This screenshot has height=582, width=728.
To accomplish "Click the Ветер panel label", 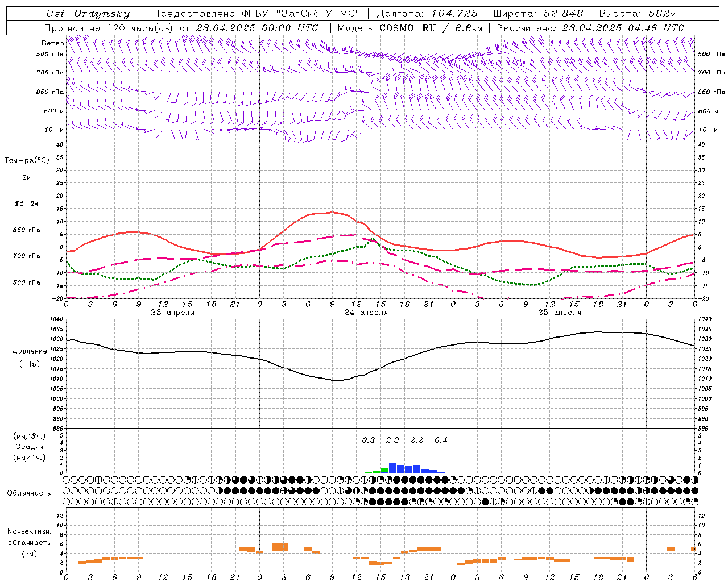I will 53,43.
